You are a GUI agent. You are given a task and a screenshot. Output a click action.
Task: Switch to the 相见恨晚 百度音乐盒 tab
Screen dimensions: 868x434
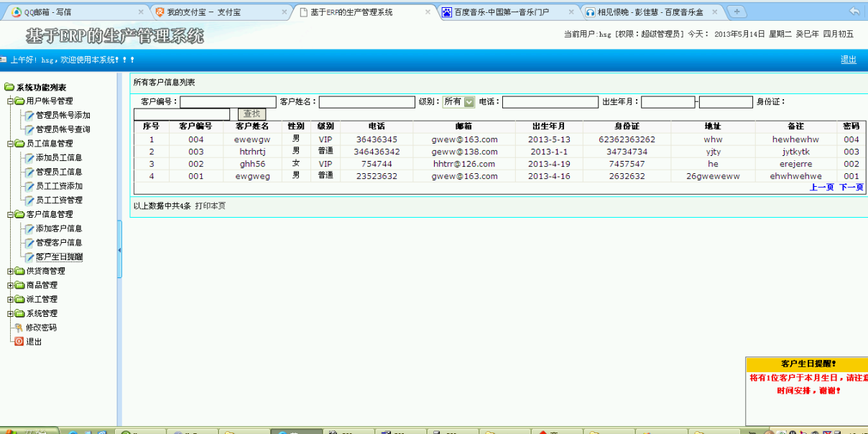click(650, 12)
